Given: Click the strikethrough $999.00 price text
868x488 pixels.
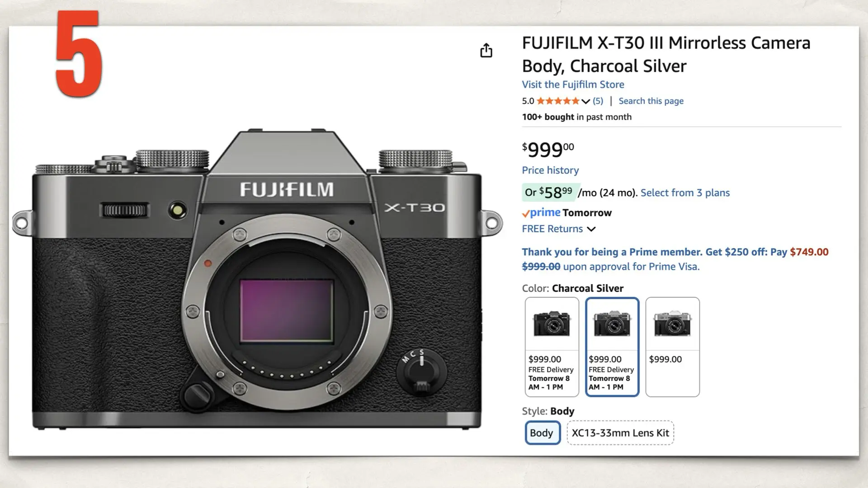Looking at the screenshot, I should (x=540, y=267).
